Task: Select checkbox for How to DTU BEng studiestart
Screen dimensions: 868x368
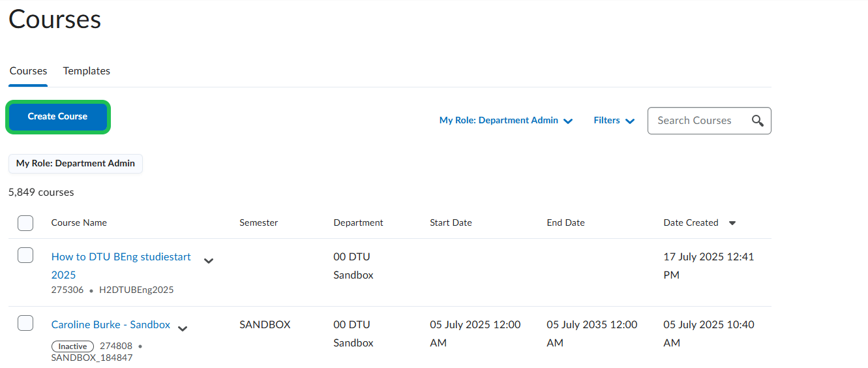Action: pyautogui.click(x=25, y=256)
